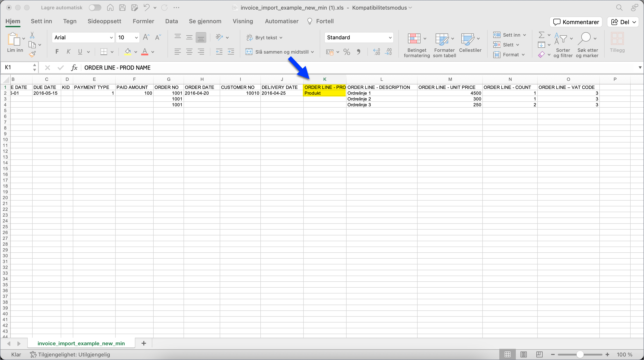Toggle bold with the F button
Viewport: 644px width, 360px height.
(57, 52)
